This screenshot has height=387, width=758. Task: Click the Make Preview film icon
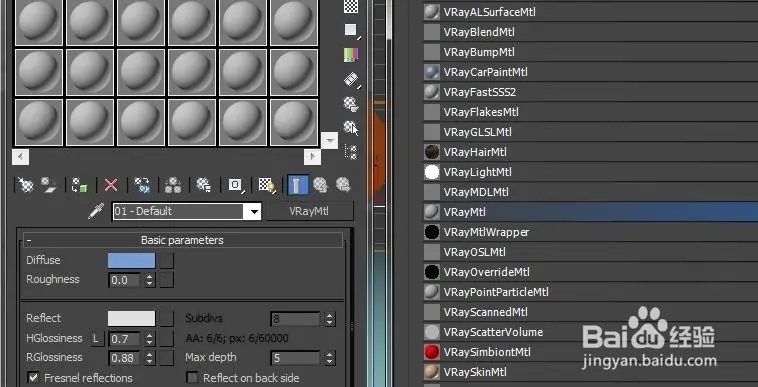[351, 79]
